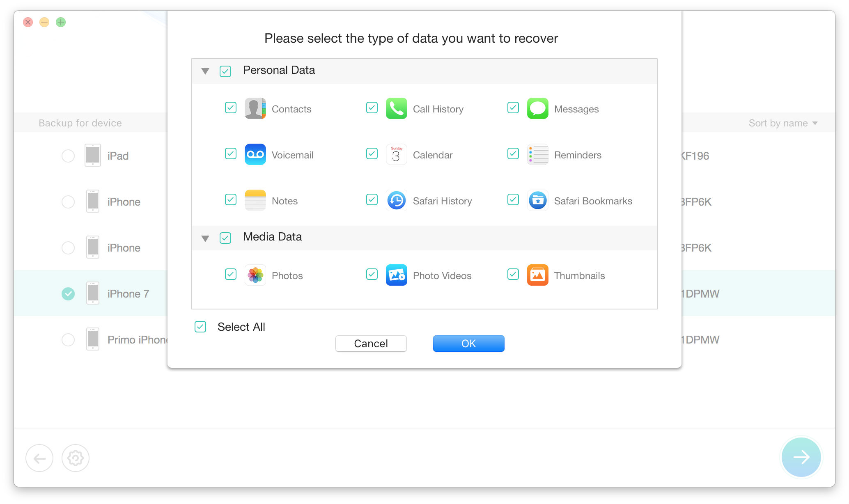Click the Photo Videos icon
Screen dimensions: 849x504
click(x=396, y=275)
